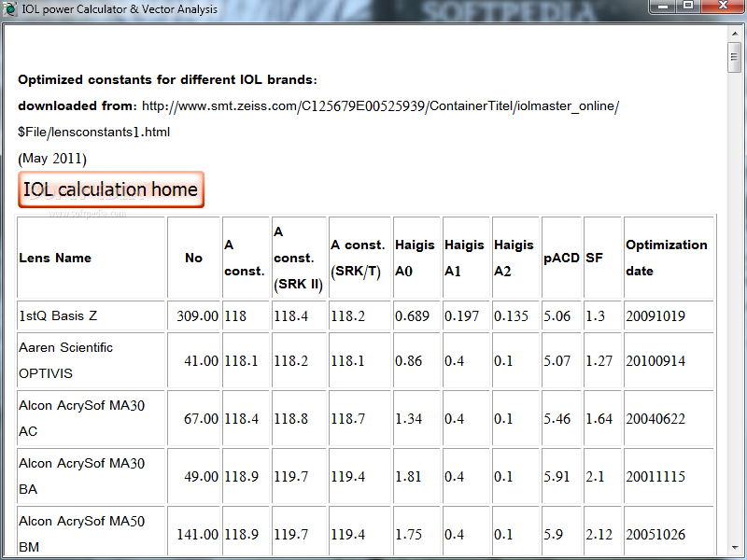Click the 'A const. (SRK II)' header

click(298, 258)
